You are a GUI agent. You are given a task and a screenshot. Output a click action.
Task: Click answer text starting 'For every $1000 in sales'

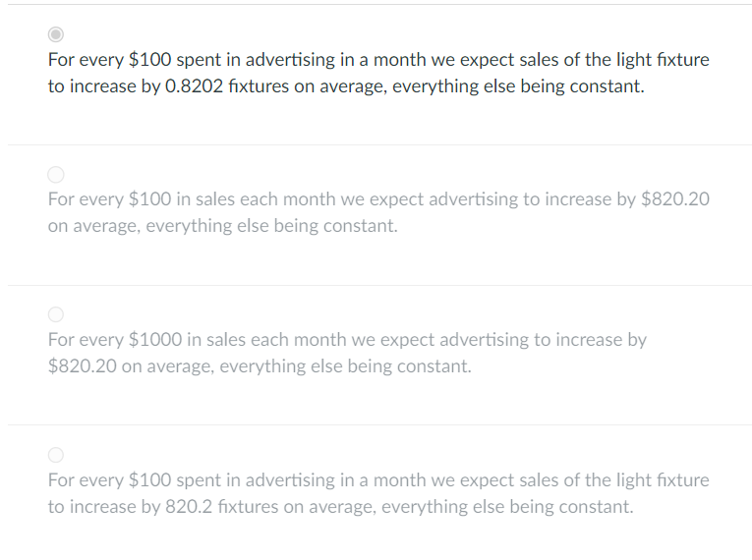(x=347, y=353)
